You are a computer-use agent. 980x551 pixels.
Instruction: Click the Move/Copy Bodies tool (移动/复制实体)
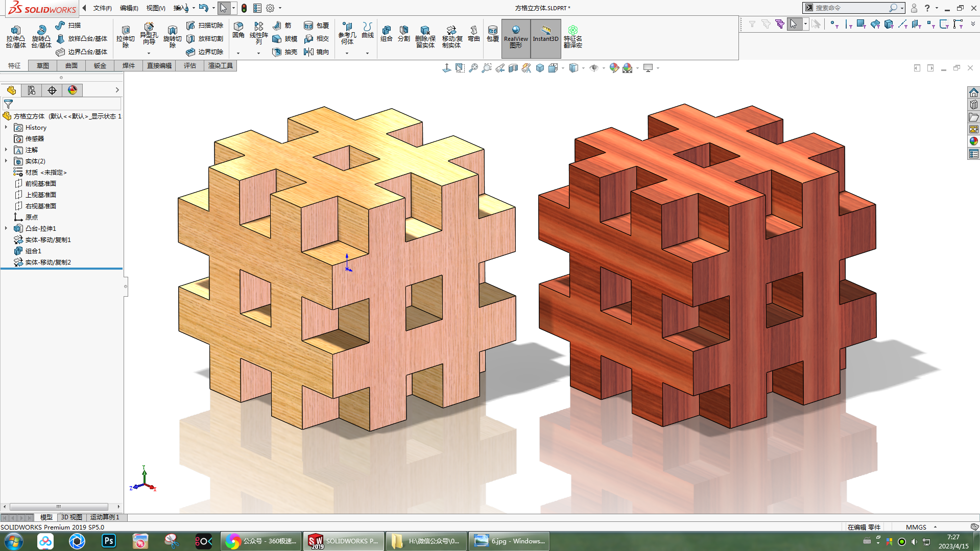coord(452,37)
